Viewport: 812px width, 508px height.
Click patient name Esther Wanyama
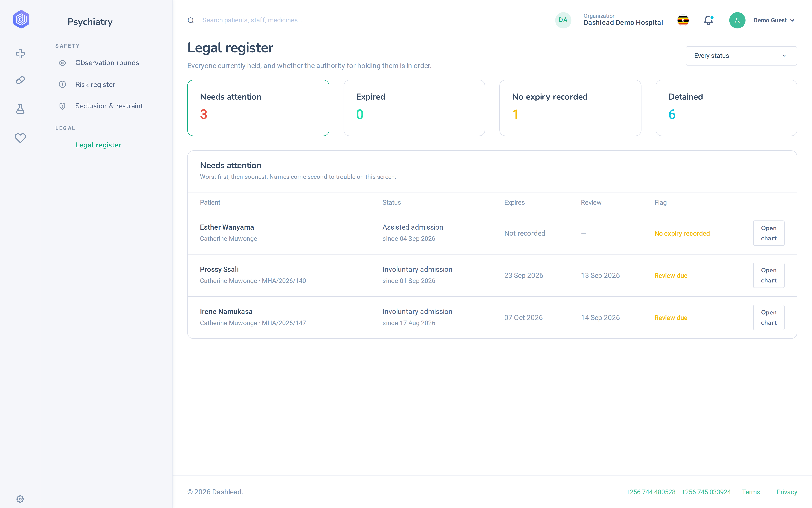point(227,227)
